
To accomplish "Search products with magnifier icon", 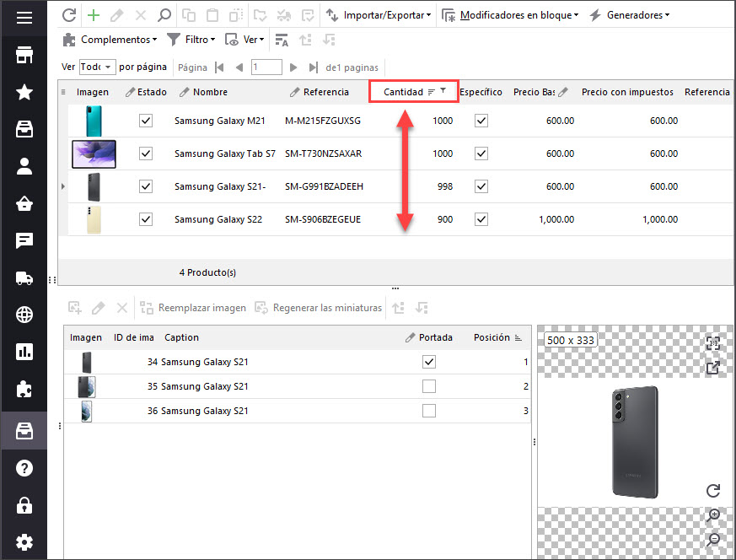I will 164,15.
